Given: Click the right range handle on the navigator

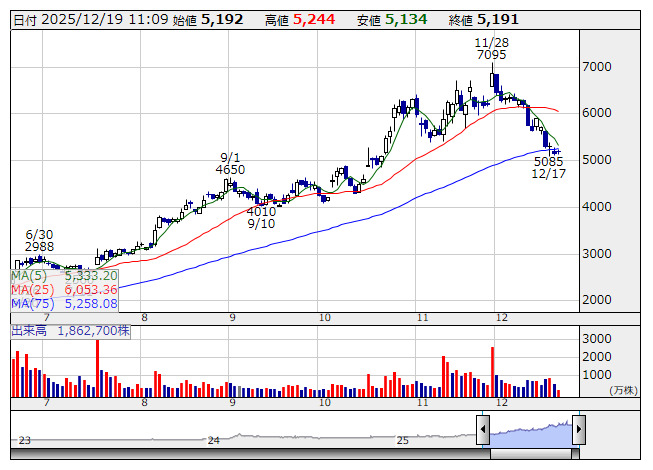Looking at the screenshot, I should (577, 431).
